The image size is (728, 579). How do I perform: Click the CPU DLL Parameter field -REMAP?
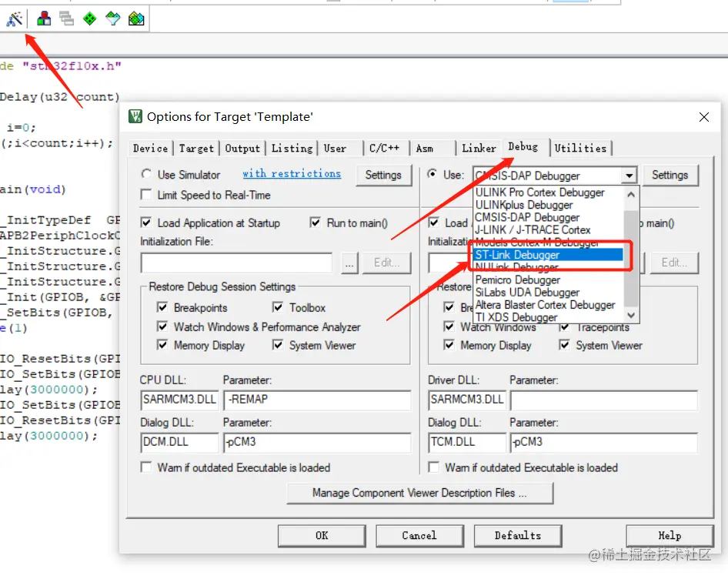[317, 400]
